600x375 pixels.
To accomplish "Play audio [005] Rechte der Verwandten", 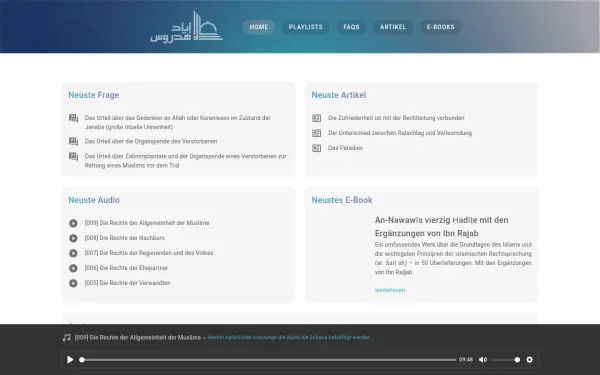I will (x=73, y=283).
